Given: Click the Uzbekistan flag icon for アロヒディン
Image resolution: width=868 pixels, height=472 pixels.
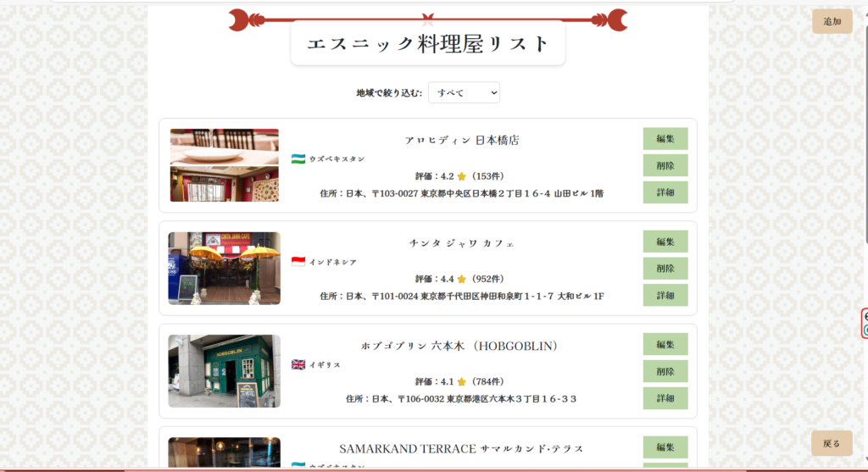Looking at the screenshot, I should tap(298, 158).
